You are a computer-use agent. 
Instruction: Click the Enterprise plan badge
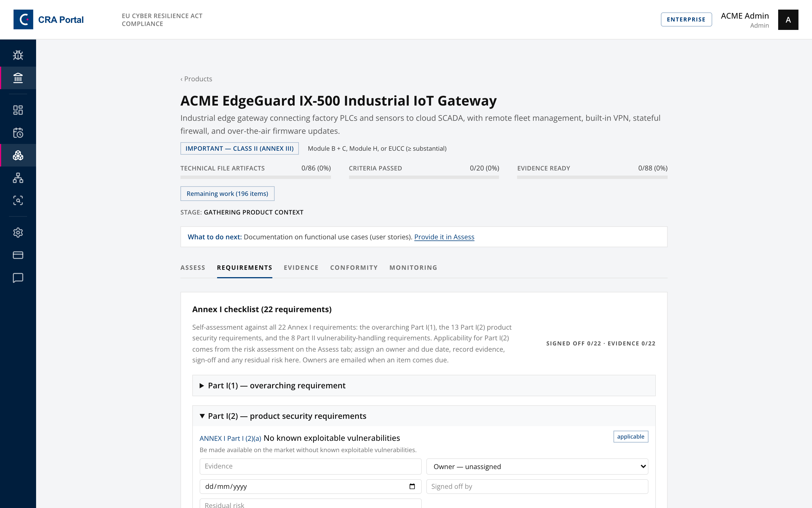tap(686, 19)
